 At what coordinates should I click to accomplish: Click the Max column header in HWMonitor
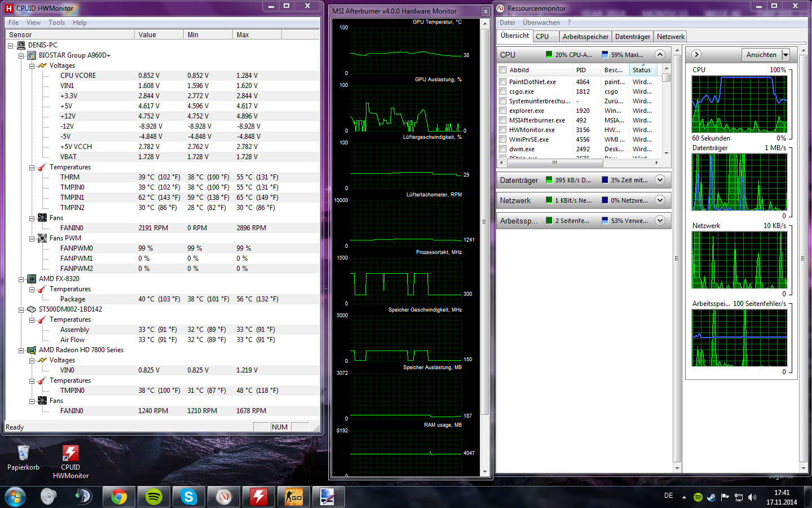[x=257, y=35]
